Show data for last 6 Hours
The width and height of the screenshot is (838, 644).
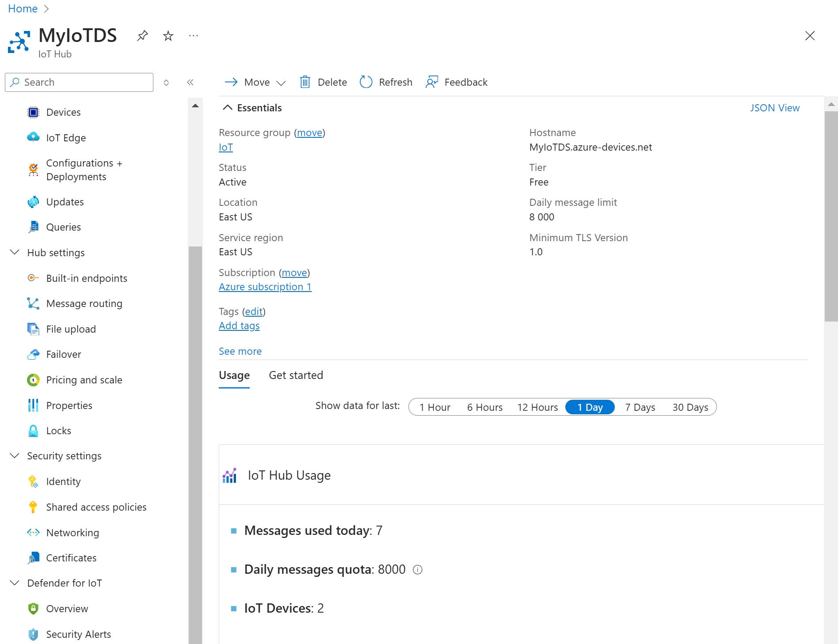pyautogui.click(x=485, y=407)
